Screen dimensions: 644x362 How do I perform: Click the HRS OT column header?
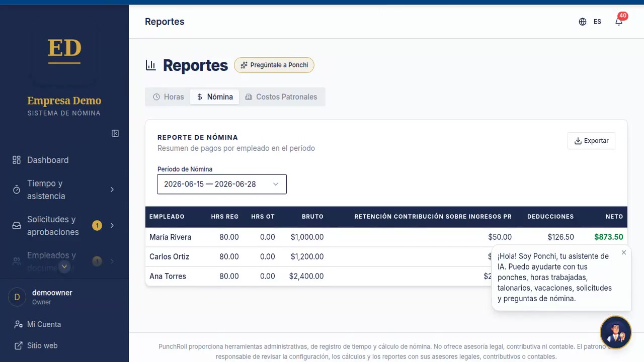[x=263, y=217]
